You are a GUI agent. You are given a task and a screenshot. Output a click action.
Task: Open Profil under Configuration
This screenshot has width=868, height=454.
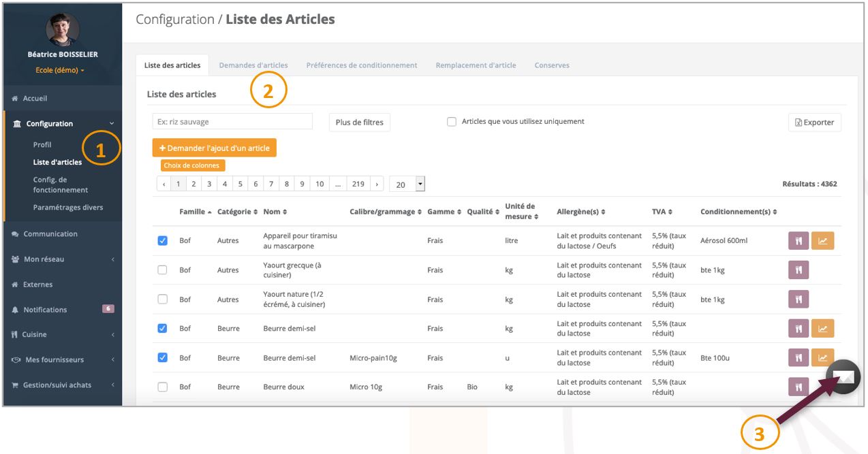point(42,144)
